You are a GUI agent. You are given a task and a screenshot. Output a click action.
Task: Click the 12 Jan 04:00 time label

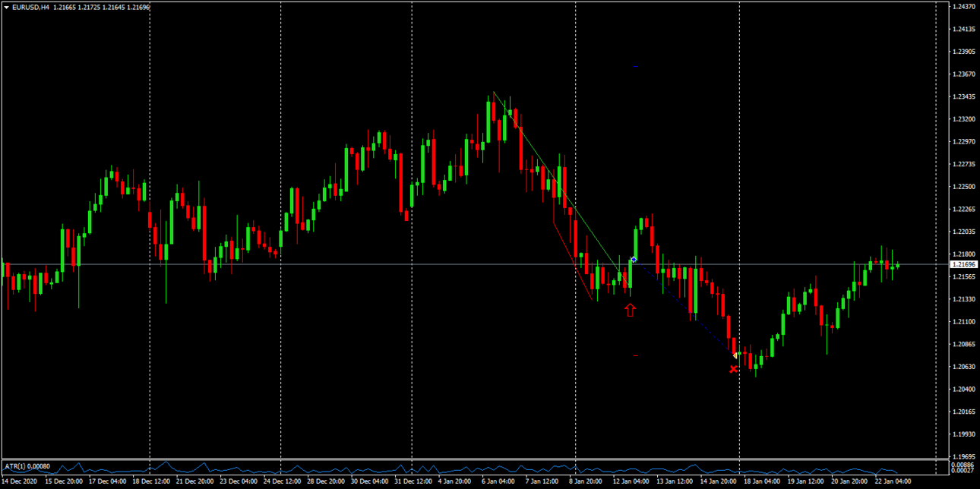(x=632, y=481)
